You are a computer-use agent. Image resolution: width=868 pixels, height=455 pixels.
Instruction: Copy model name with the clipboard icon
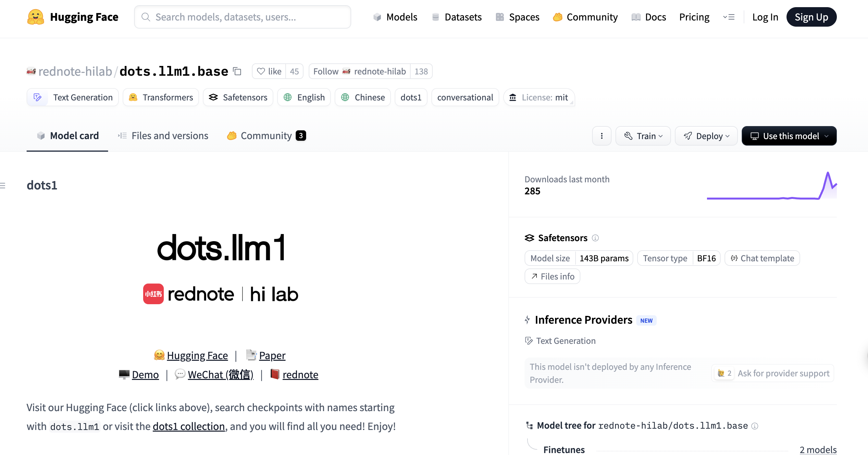coord(237,71)
